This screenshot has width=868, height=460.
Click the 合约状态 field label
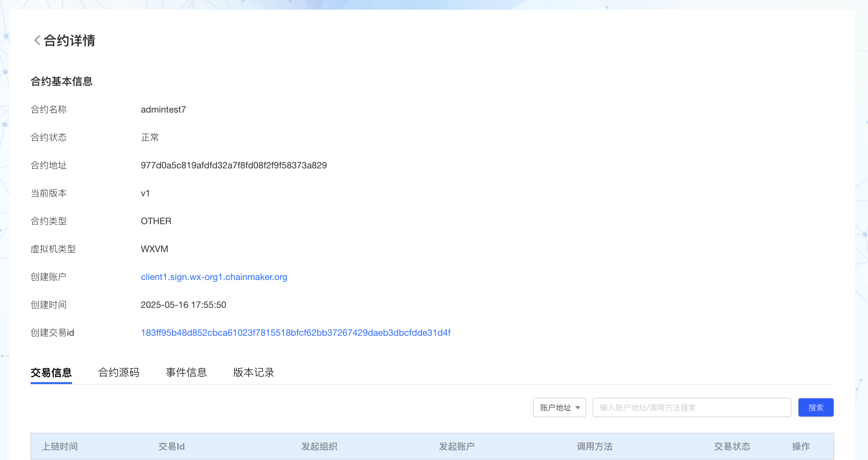pyautogui.click(x=48, y=138)
